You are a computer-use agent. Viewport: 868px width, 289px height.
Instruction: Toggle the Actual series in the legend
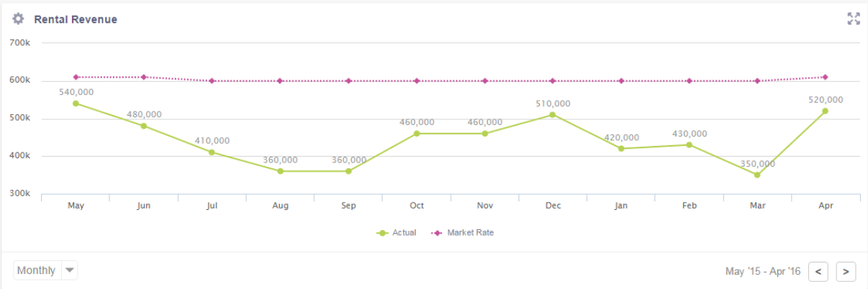point(397,233)
